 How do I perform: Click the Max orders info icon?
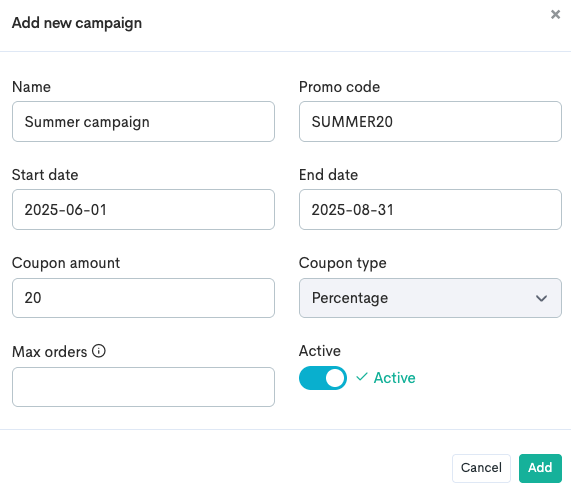99,351
